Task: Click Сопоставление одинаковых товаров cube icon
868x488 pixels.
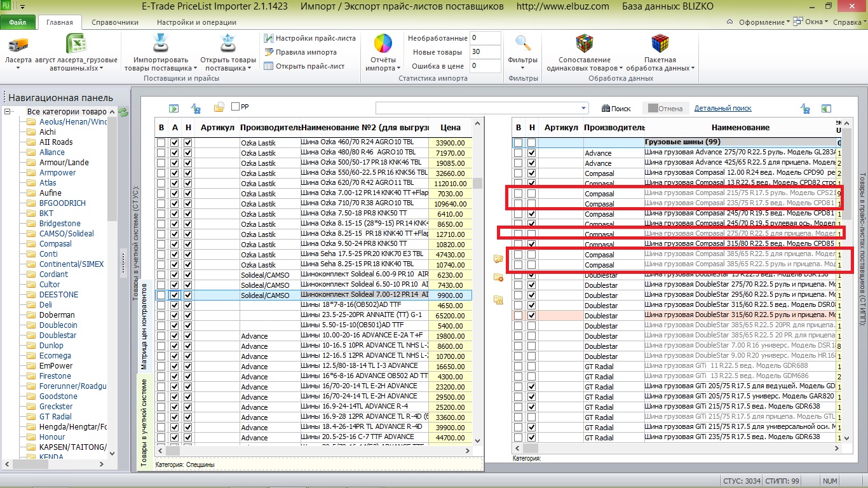Action: [x=584, y=44]
